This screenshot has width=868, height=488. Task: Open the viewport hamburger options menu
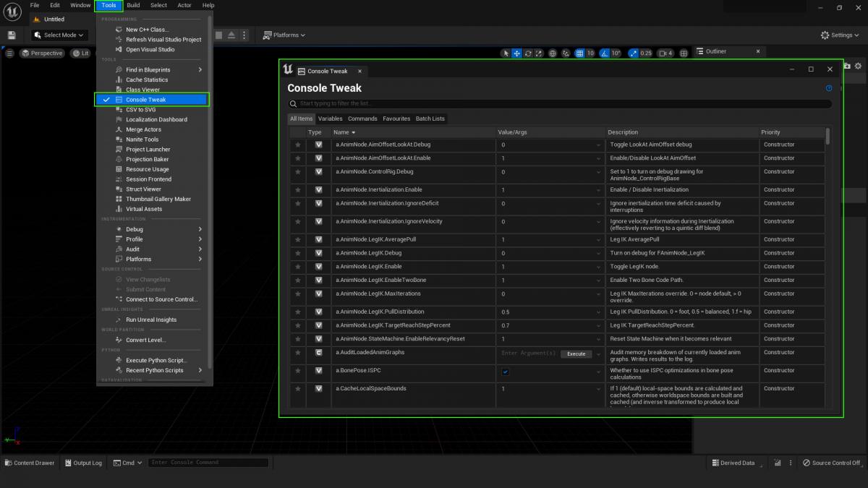point(10,53)
